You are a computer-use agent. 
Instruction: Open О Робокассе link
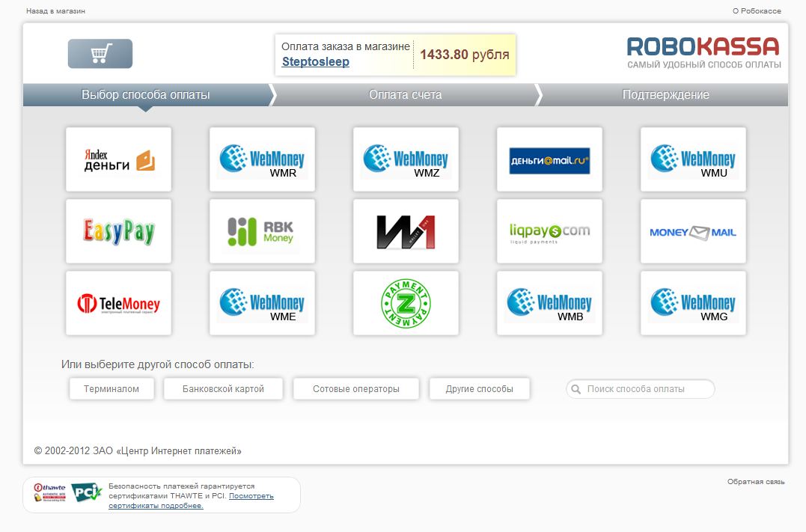click(757, 10)
